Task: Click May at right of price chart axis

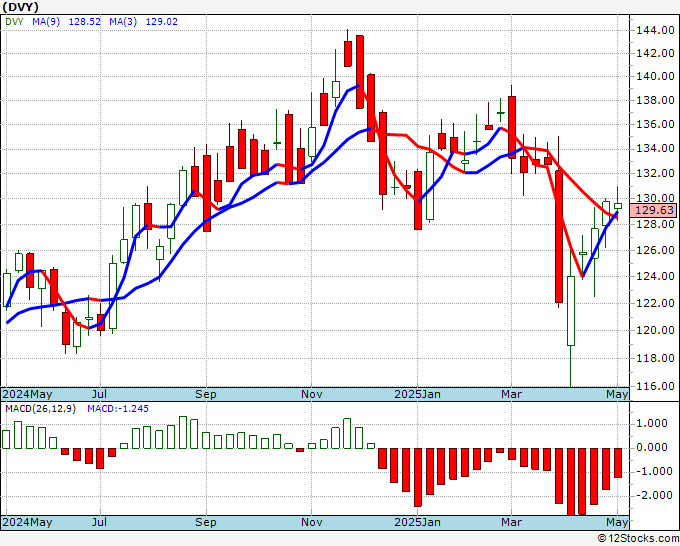Action: pos(618,394)
